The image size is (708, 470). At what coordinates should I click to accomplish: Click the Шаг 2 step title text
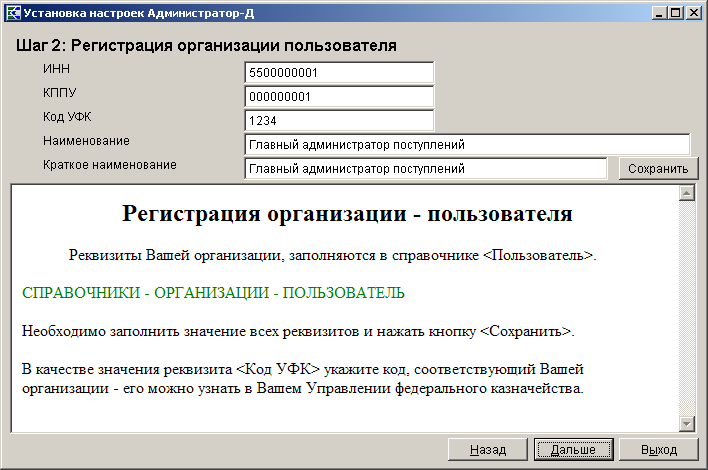tap(206, 46)
